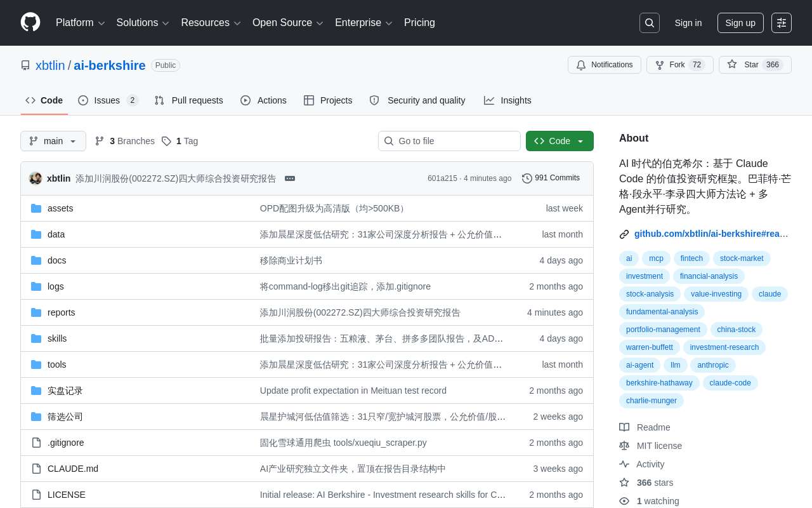Image resolution: width=812 pixels, height=508 pixels.
Task: View the 991 Commits history
Action: (x=551, y=178)
